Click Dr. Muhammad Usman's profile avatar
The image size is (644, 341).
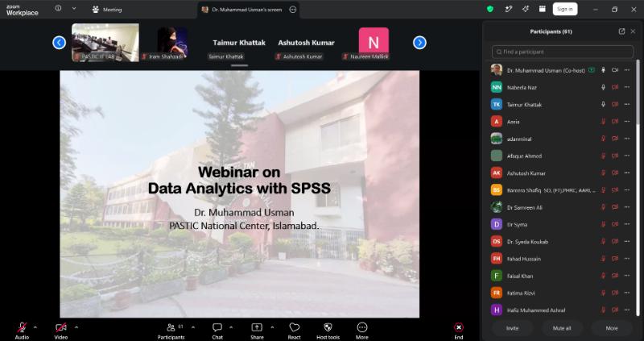497,70
